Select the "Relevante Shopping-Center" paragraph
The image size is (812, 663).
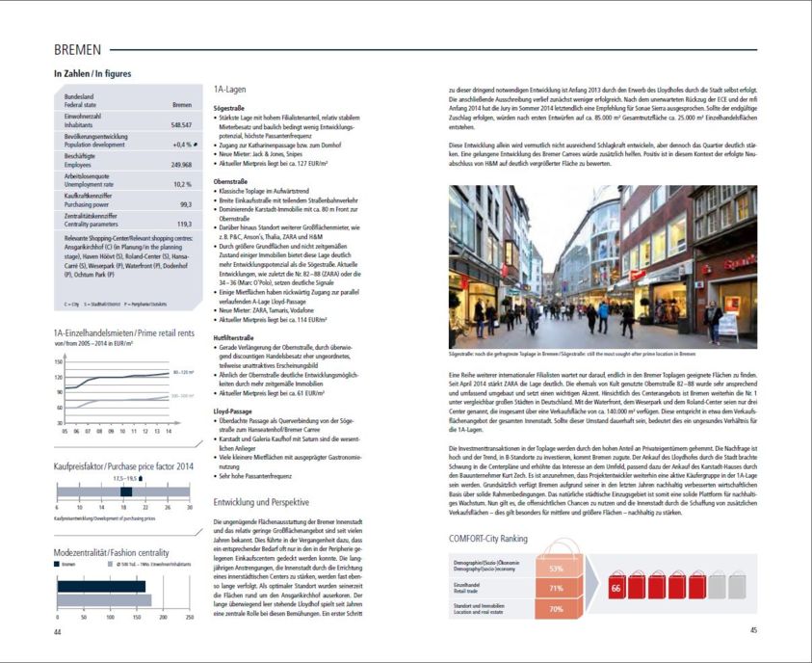[x=128, y=256]
